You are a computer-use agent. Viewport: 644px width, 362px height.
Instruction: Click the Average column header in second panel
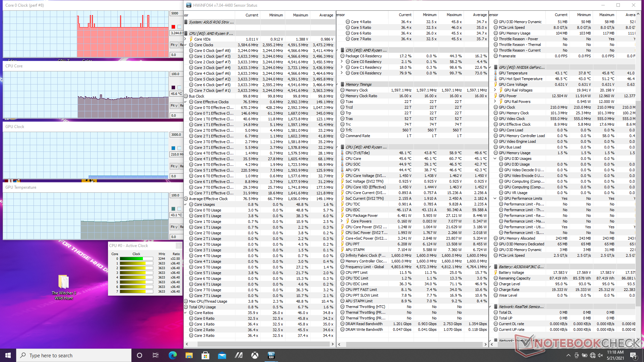click(x=479, y=15)
